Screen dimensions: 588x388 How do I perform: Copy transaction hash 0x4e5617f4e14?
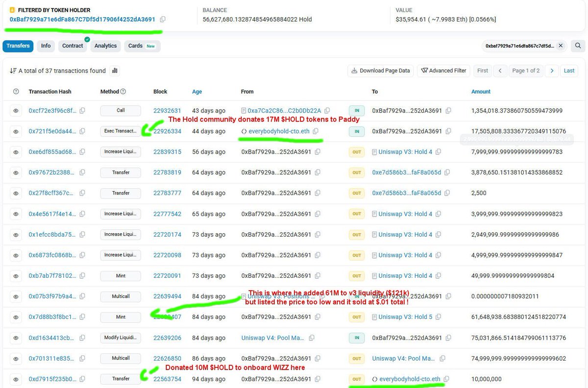[x=82, y=214]
